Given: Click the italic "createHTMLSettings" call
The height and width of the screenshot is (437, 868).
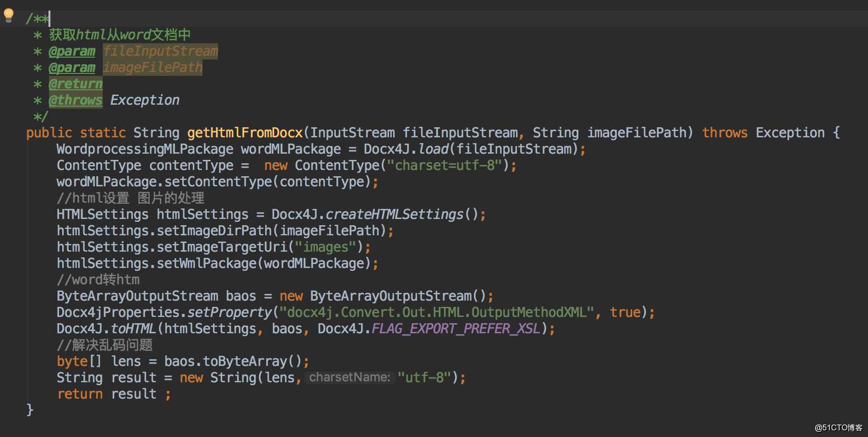Looking at the screenshot, I should (395, 214).
